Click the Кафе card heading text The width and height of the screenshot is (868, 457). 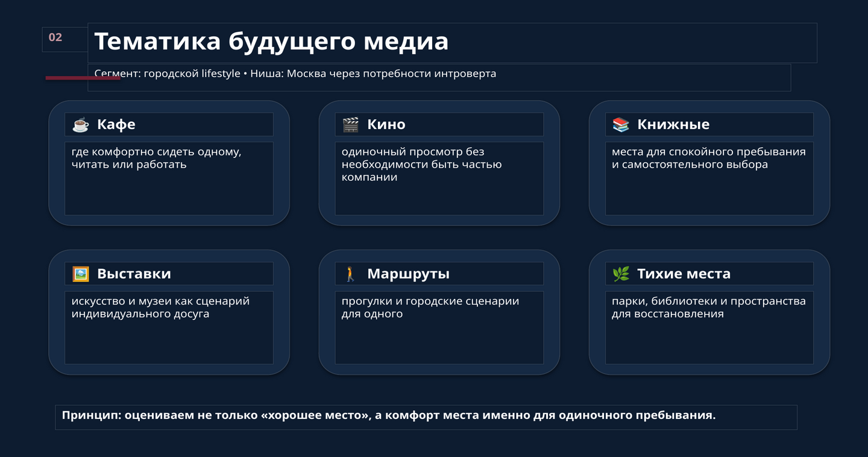click(x=116, y=124)
